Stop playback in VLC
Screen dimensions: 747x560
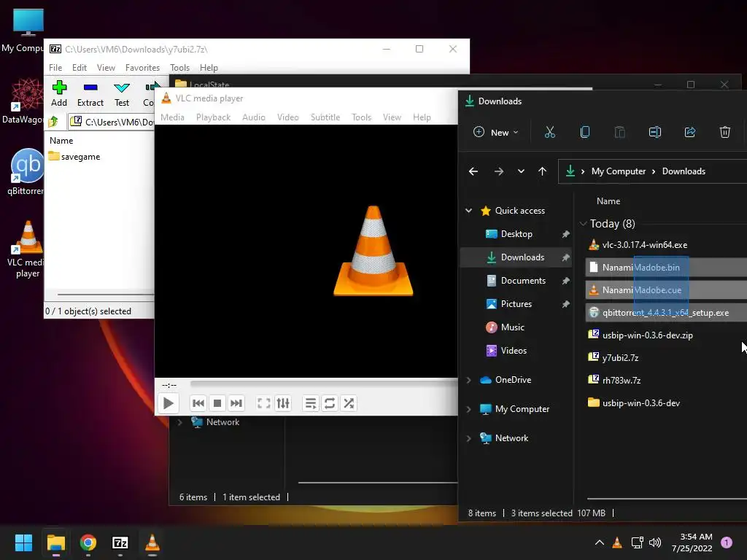coord(217,403)
